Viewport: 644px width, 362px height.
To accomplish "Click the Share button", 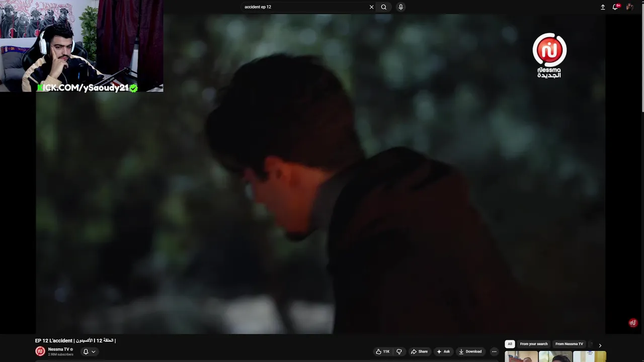I will coord(419,351).
